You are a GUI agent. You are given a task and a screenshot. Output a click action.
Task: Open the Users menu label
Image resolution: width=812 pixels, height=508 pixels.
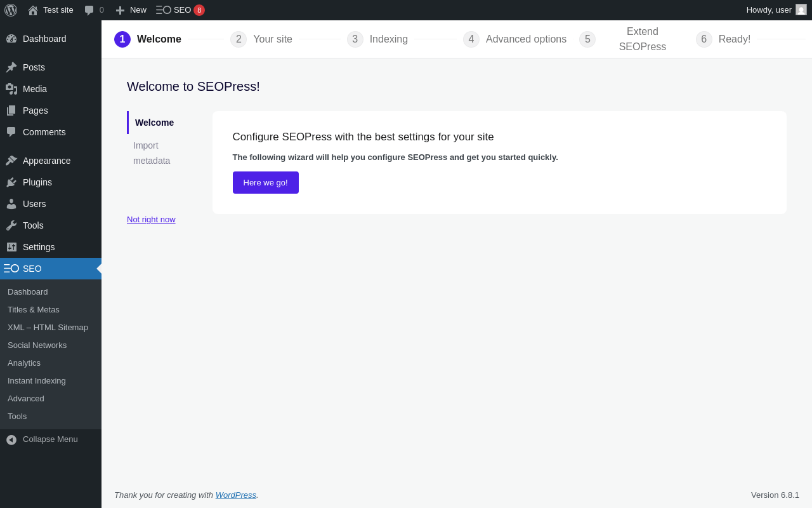[34, 204]
